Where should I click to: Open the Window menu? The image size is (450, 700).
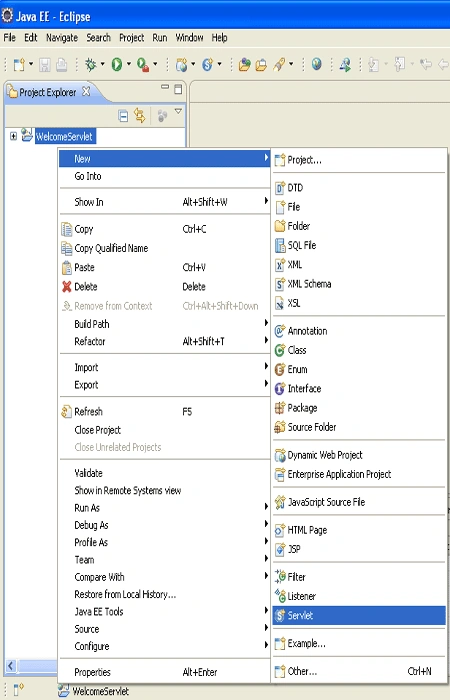tap(189, 38)
